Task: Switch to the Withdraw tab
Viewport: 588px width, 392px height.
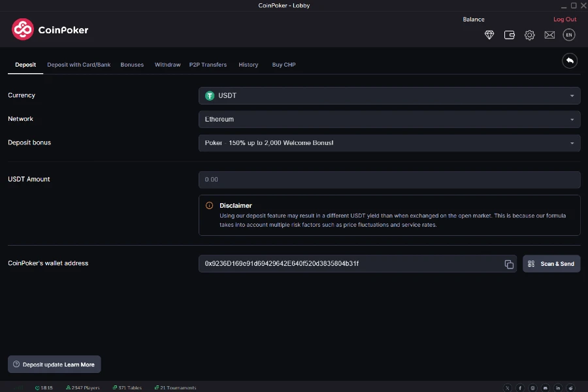Action: coord(167,65)
